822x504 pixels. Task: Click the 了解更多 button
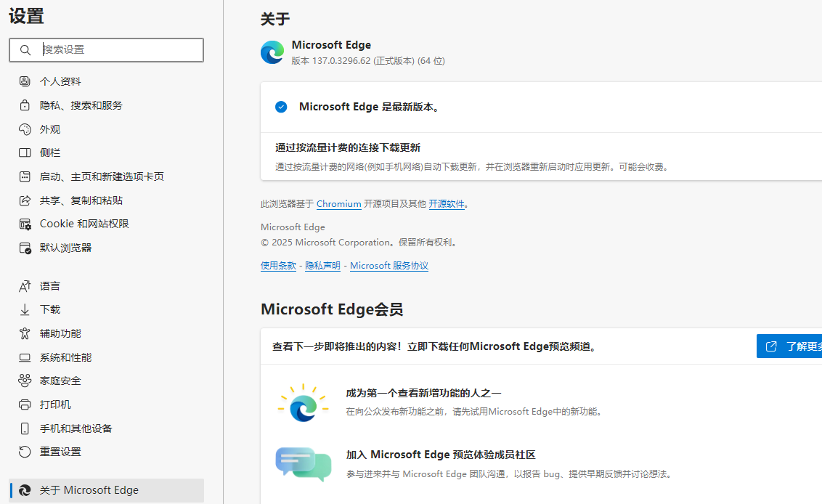pos(789,346)
